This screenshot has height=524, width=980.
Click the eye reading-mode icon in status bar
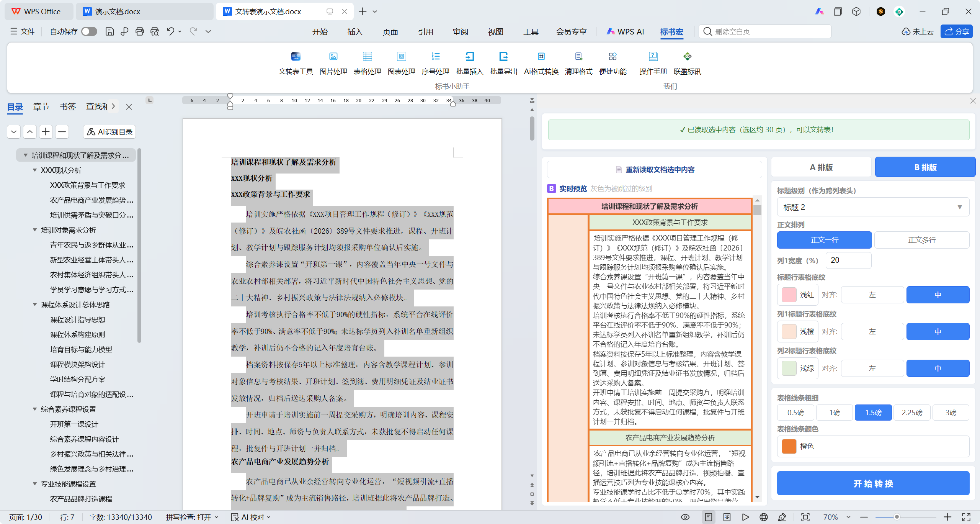685,517
